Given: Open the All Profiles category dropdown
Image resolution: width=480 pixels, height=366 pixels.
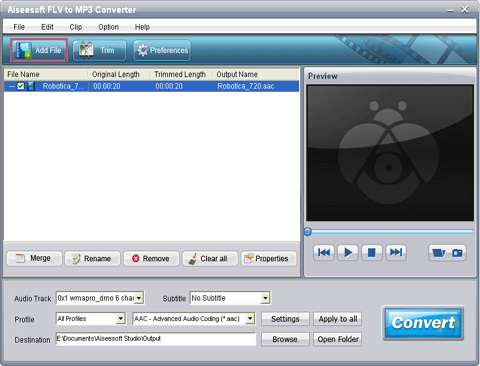Looking at the screenshot, I should (121, 319).
